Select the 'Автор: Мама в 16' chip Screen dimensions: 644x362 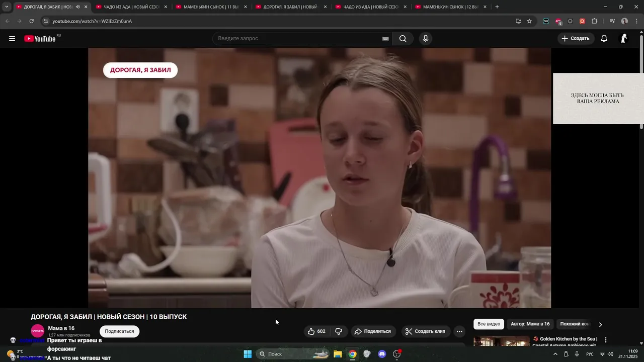[x=530, y=324]
